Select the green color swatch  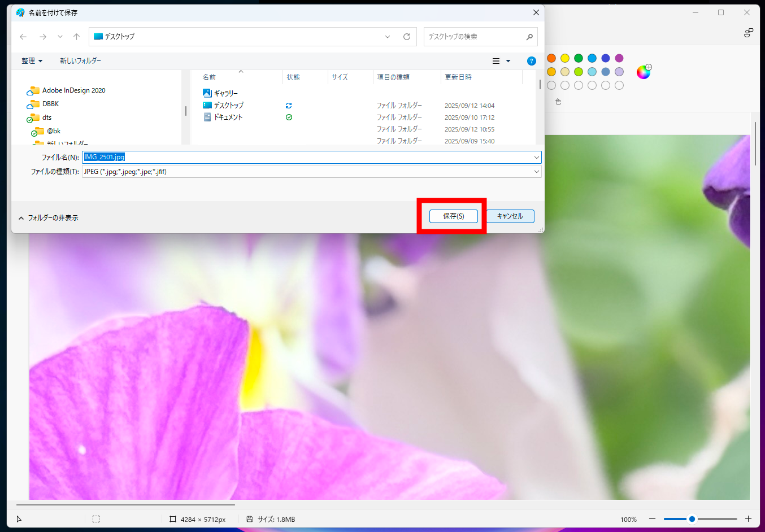pyautogui.click(x=579, y=58)
